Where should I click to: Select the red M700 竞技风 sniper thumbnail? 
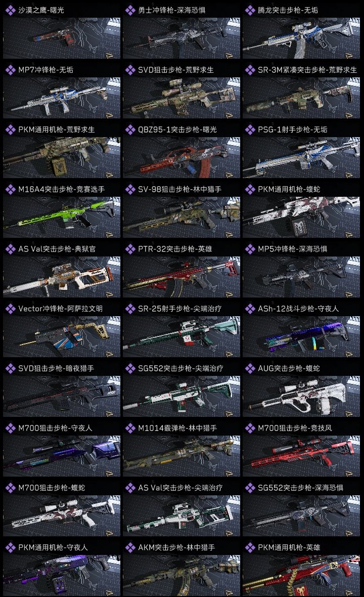(301, 456)
